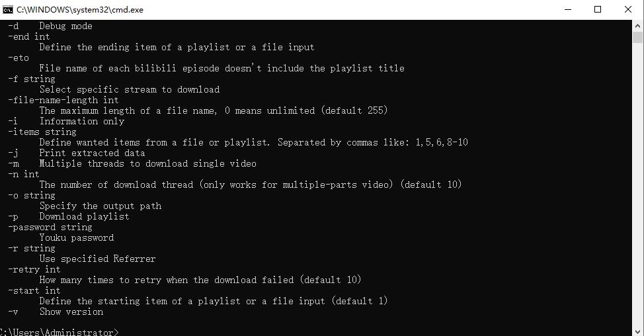Click the "-retry int" flag text
Image resolution: width=644 pixels, height=336 pixels.
(34, 270)
